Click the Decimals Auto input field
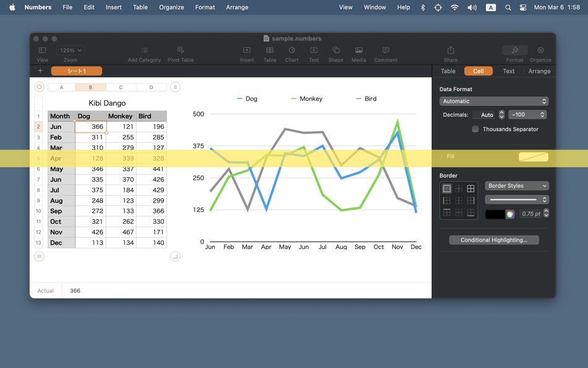This screenshot has width=588, height=368. coord(484,115)
